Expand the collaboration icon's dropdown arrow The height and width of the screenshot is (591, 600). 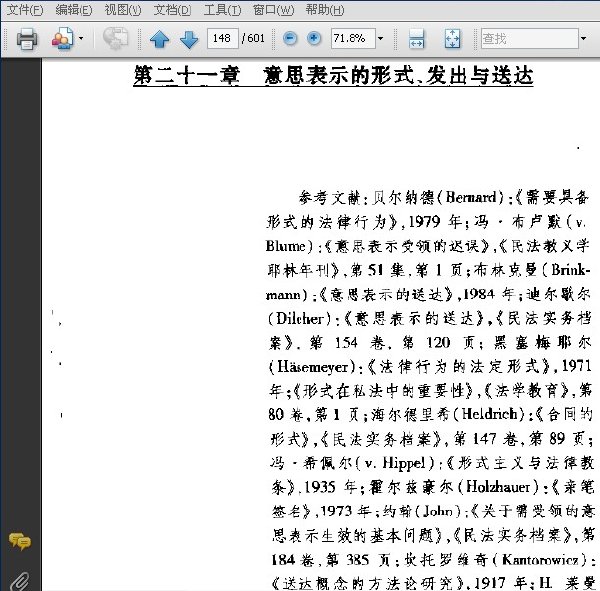(81, 38)
